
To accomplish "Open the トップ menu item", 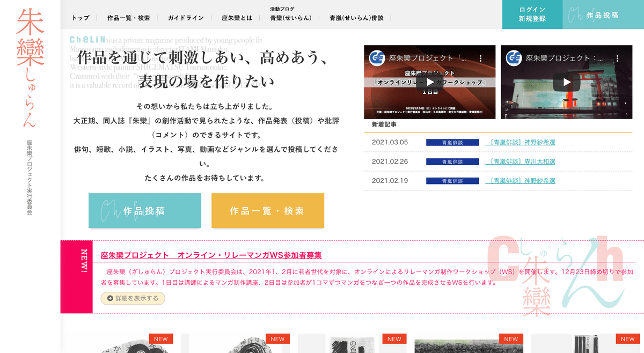I will tap(80, 18).
